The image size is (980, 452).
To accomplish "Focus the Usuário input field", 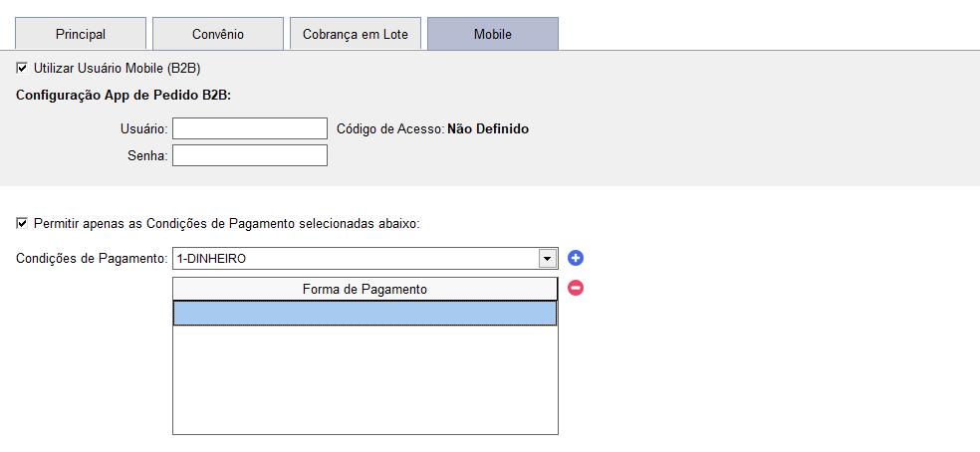I will [249, 128].
